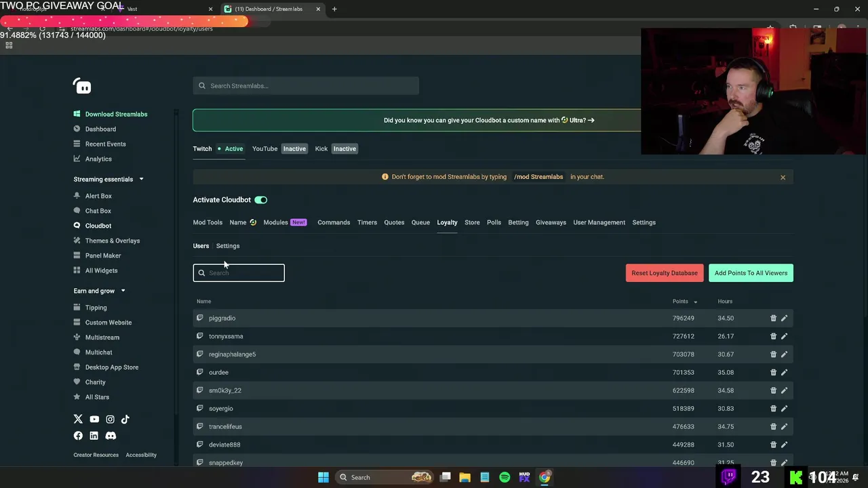Open the User Management tab
This screenshot has width=868, height=488.
pyautogui.click(x=599, y=222)
